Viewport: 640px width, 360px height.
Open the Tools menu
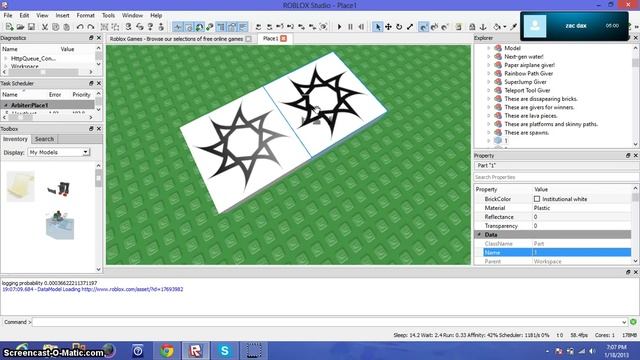click(108, 16)
